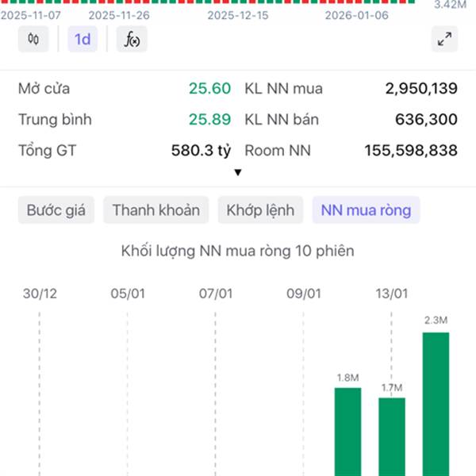This screenshot has width=476, height=476.
Task: Click the 30/12 date label
Action: [x=40, y=294]
